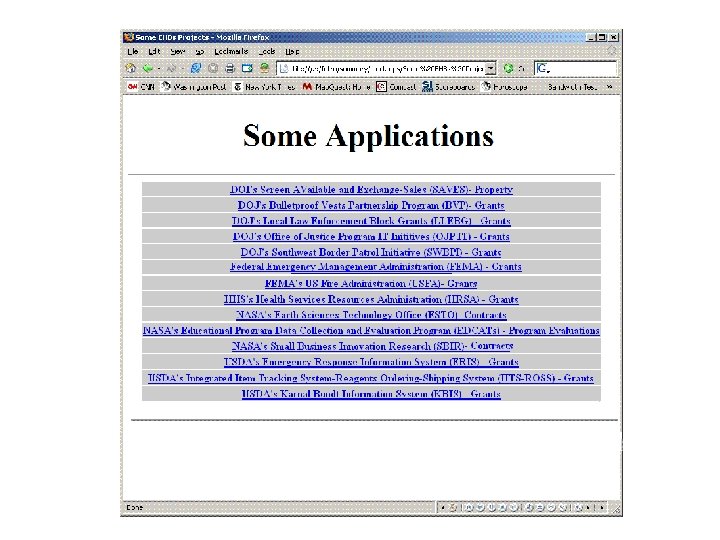Open the Horoscope bookmark

click(x=504, y=86)
